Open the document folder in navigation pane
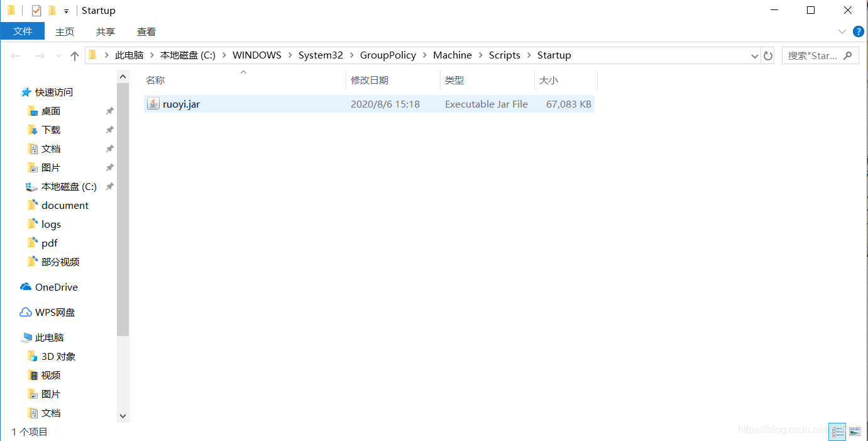Screen dimensions: 868x441 65,205
